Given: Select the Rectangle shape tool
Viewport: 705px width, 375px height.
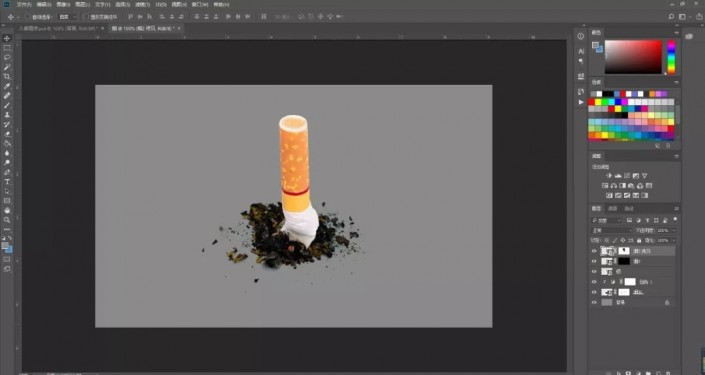Looking at the screenshot, I should (x=7, y=201).
